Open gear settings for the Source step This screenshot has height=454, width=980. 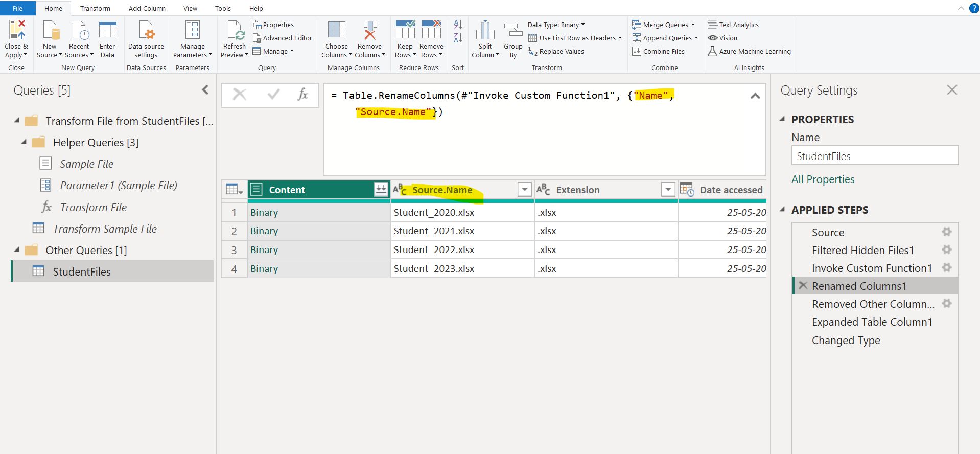pos(947,232)
